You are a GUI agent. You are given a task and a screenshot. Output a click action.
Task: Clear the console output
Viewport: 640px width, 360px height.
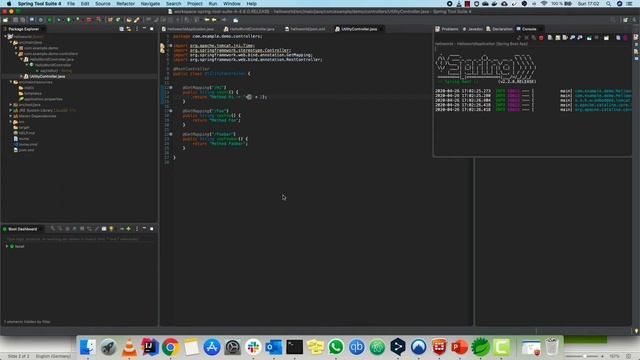[550, 38]
